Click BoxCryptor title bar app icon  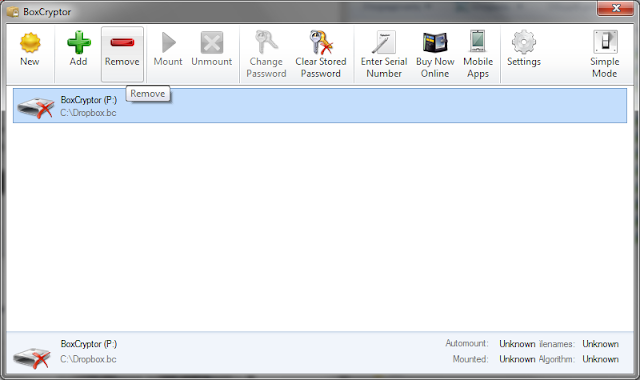tap(13, 12)
